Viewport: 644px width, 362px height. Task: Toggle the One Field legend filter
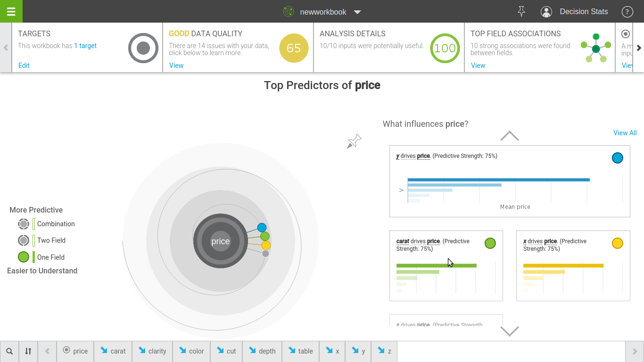24,257
